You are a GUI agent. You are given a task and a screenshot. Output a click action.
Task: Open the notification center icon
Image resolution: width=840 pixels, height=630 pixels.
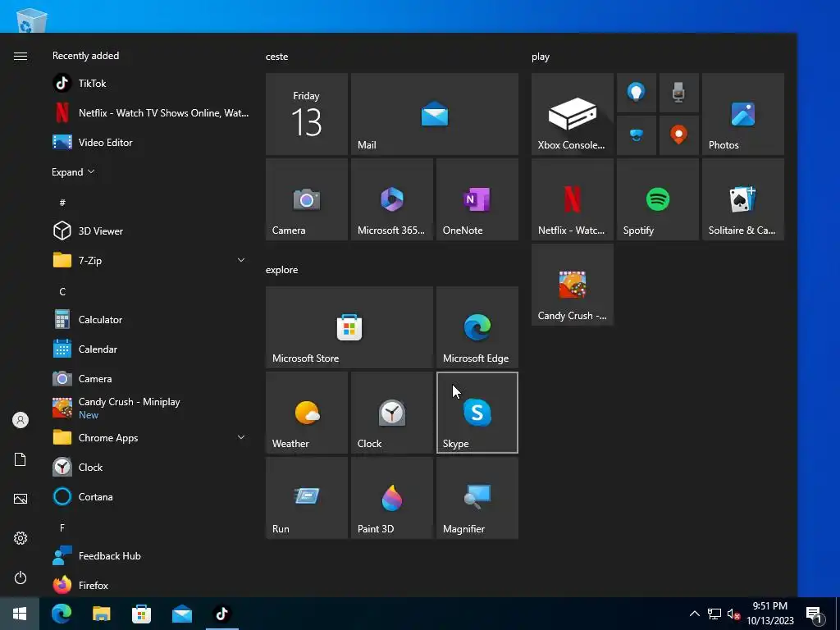click(x=815, y=614)
